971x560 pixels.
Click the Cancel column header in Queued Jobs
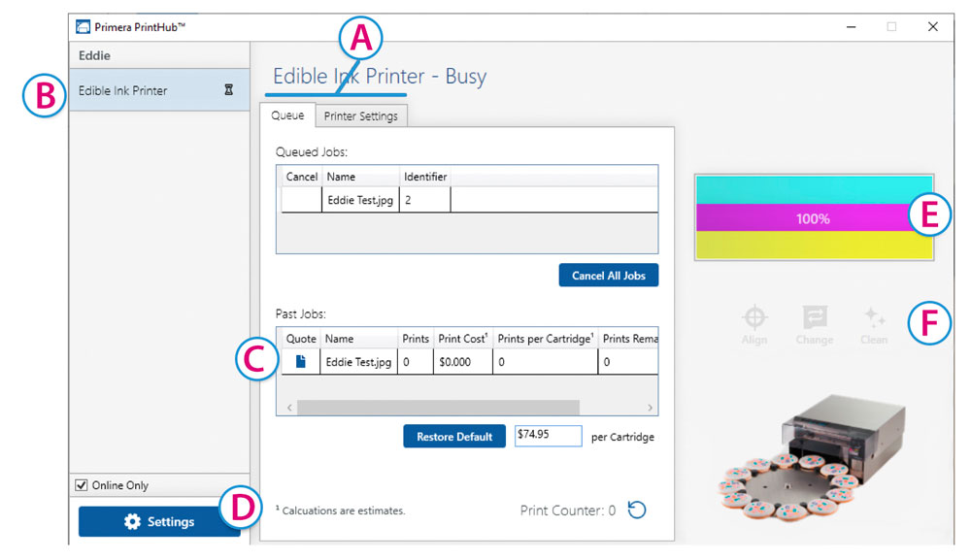pyautogui.click(x=302, y=177)
